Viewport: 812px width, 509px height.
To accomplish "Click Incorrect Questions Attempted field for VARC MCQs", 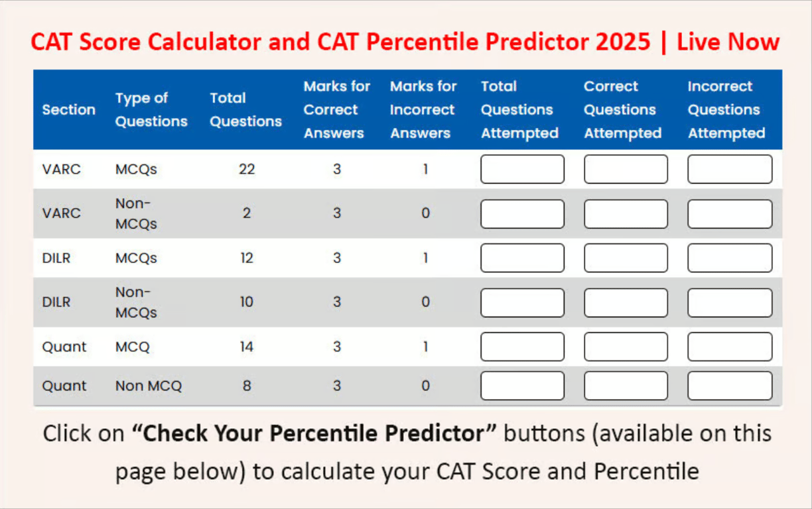I will (x=730, y=169).
